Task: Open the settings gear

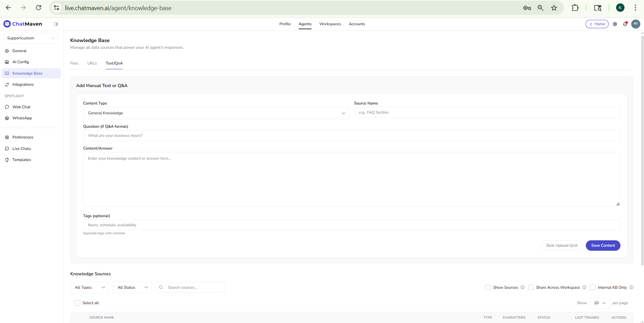Action: point(615,24)
